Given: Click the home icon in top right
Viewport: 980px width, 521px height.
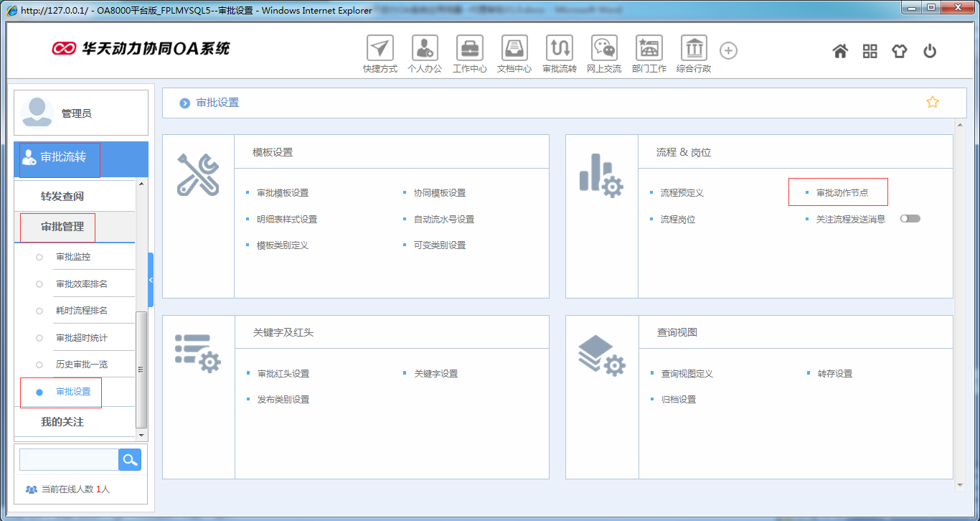Looking at the screenshot, I should click(x=840, y=51).
